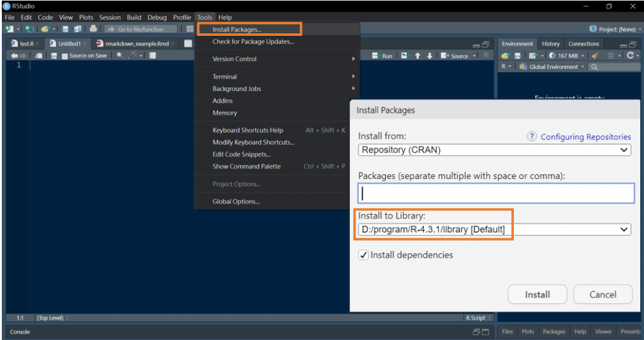This screenshot has width=644, height=340.
Task: Open the Configuring Repositories link
Action: (586, 137)
